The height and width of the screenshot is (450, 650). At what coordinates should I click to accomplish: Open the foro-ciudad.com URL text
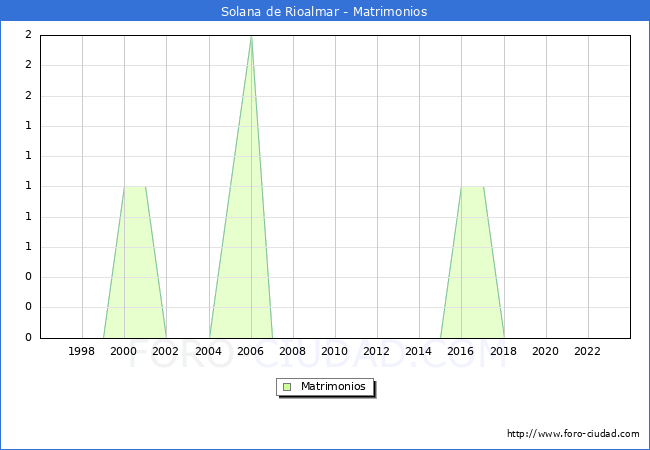click(573, 433)
